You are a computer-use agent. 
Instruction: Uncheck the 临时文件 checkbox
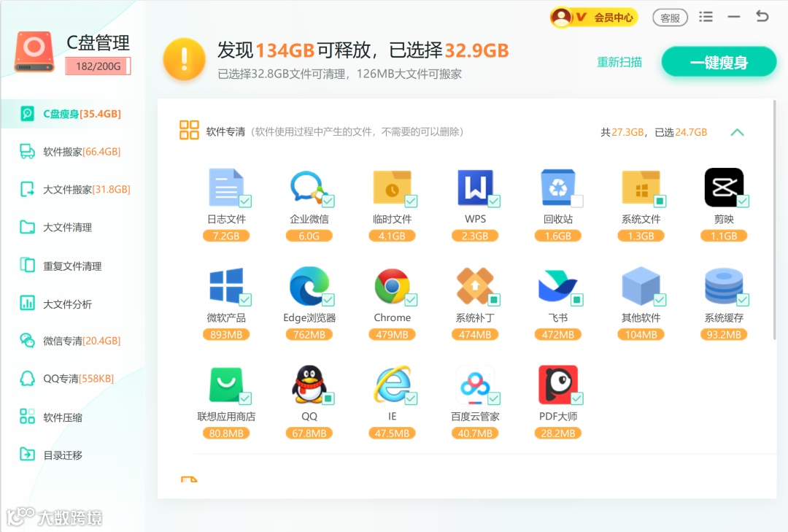[x=411, y=201]
